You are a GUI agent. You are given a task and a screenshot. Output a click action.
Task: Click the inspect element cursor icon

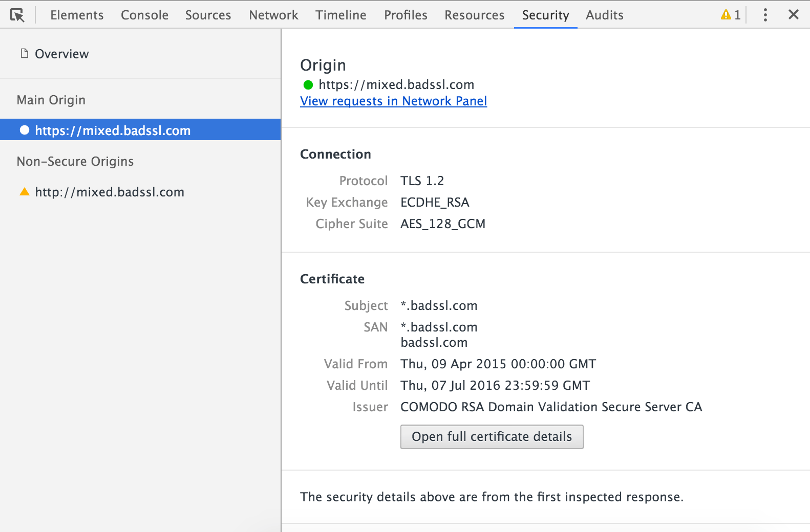(17, 15)
